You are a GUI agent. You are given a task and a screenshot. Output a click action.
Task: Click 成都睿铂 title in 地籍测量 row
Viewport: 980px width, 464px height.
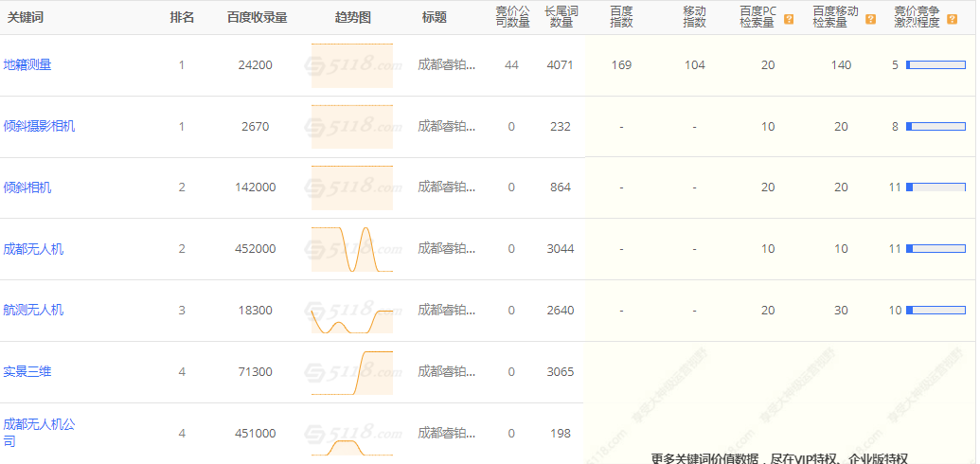(x=447, y=65)
